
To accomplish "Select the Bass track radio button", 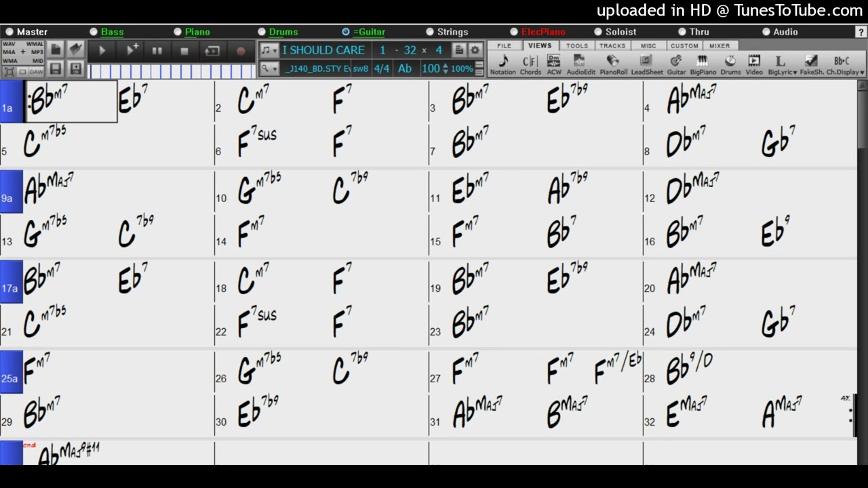I will (94, 32).
